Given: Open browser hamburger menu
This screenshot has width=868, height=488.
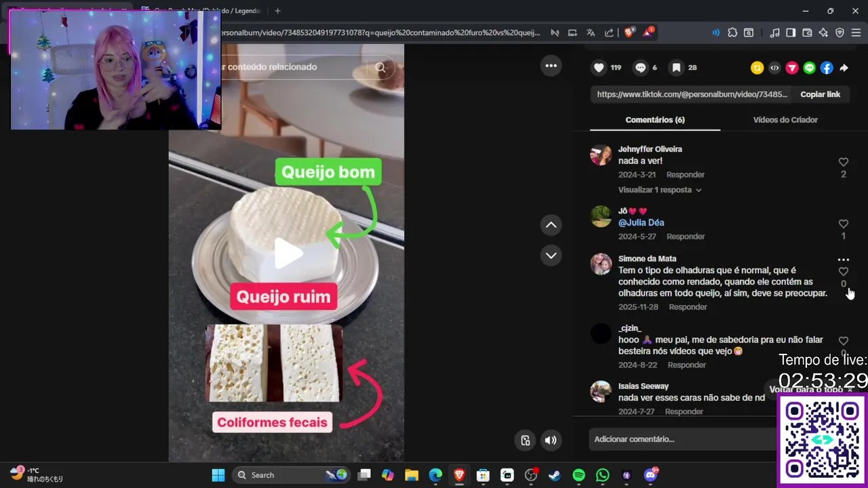Looking at the screenshot, I should pyautogui.click(x=856, y=33).
